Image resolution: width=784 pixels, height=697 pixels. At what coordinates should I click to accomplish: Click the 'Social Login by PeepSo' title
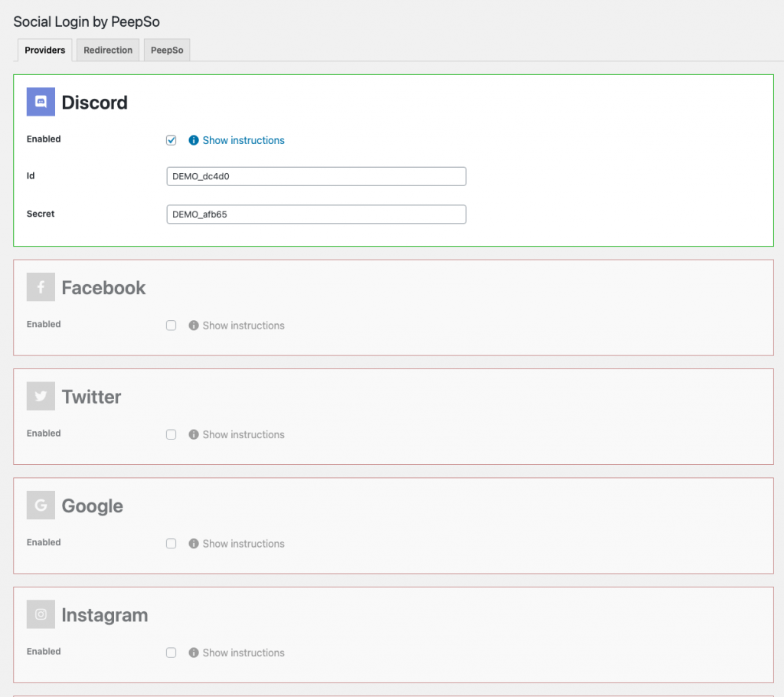coord(87,22)
